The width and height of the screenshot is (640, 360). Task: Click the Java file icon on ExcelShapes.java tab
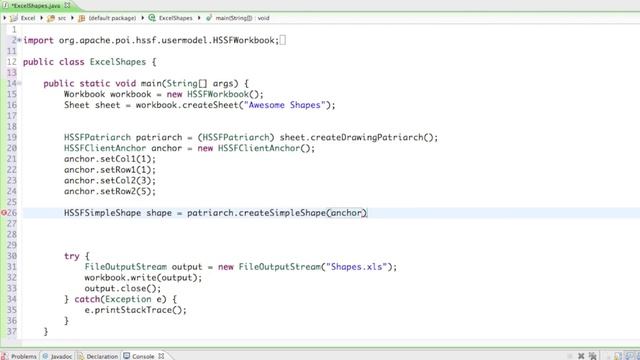click(x=6, y=6)
